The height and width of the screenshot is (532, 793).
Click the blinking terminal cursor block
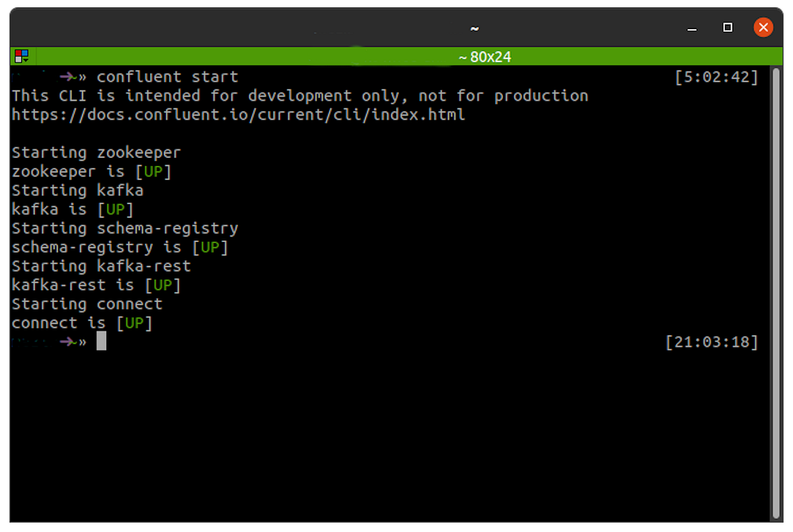pyautogui.click(x=101, y=342)
